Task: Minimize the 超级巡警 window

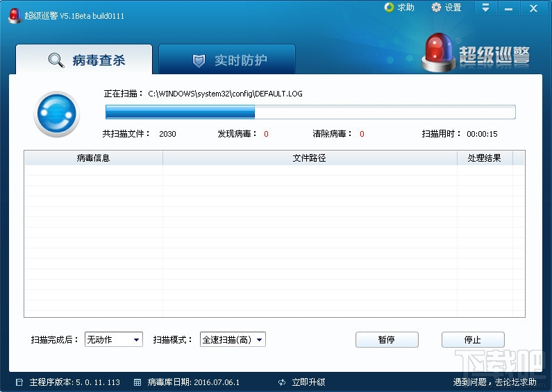Action: [508, 8]
